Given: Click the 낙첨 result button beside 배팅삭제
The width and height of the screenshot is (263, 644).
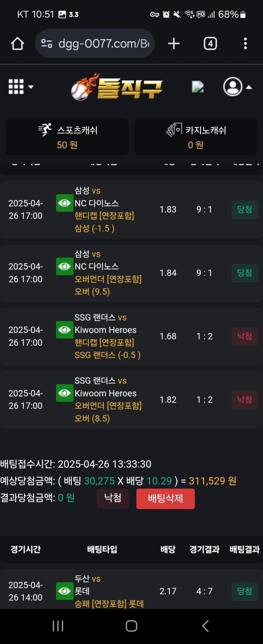Looking at the screenshot, I should 113,498.
